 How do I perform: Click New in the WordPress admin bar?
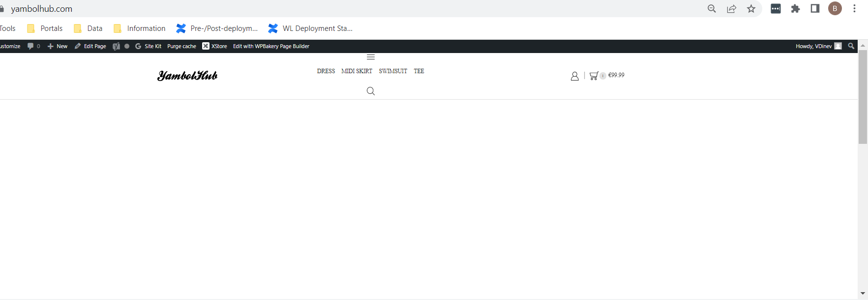pyautogui.click(x=58, y=46)
